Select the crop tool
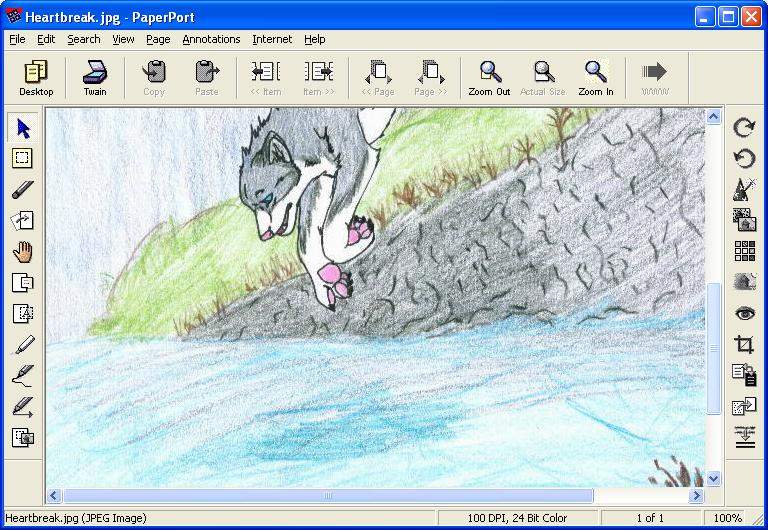 [x=744, y=344]
